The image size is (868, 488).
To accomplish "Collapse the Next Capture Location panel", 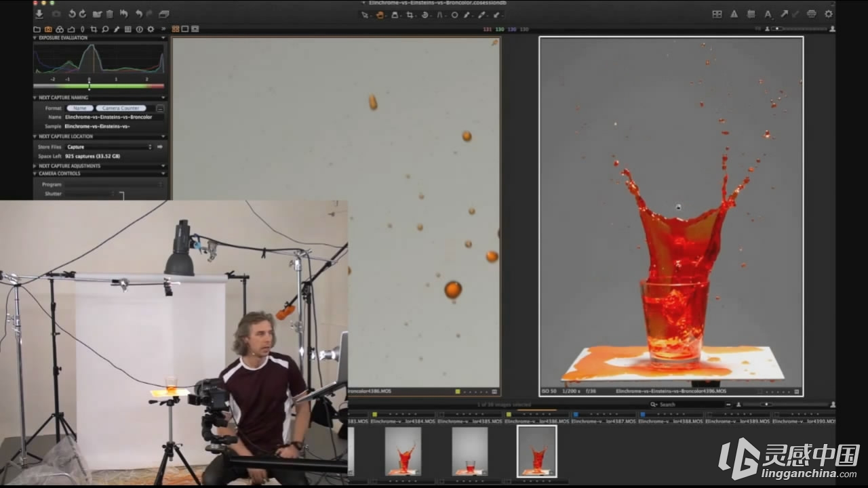I will click(35, 136).
